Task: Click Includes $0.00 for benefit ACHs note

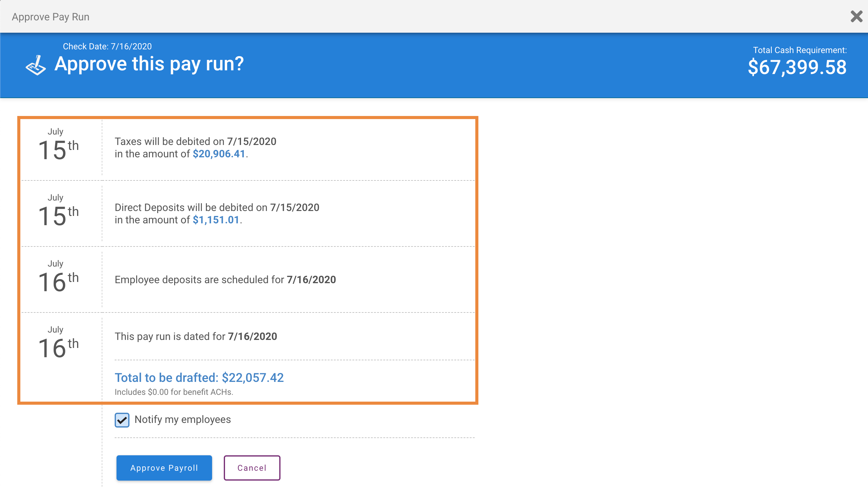Action: pos(174,392)
